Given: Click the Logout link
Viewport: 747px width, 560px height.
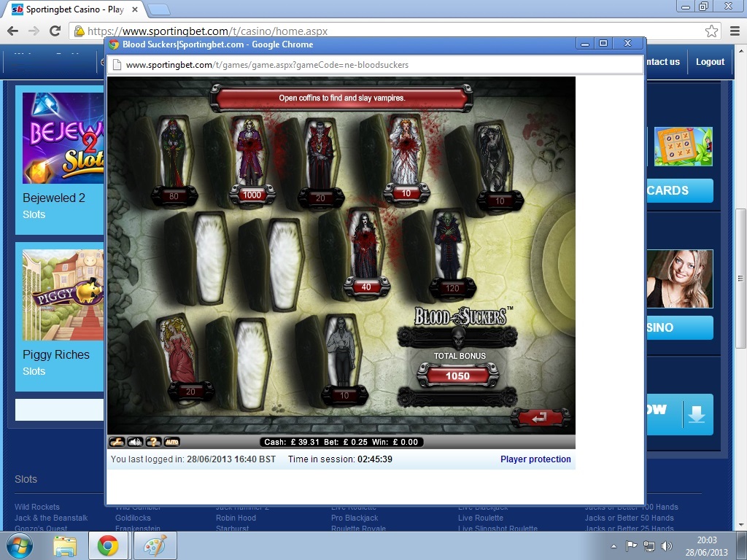Looking at the screenshot, I should (710, 62).
